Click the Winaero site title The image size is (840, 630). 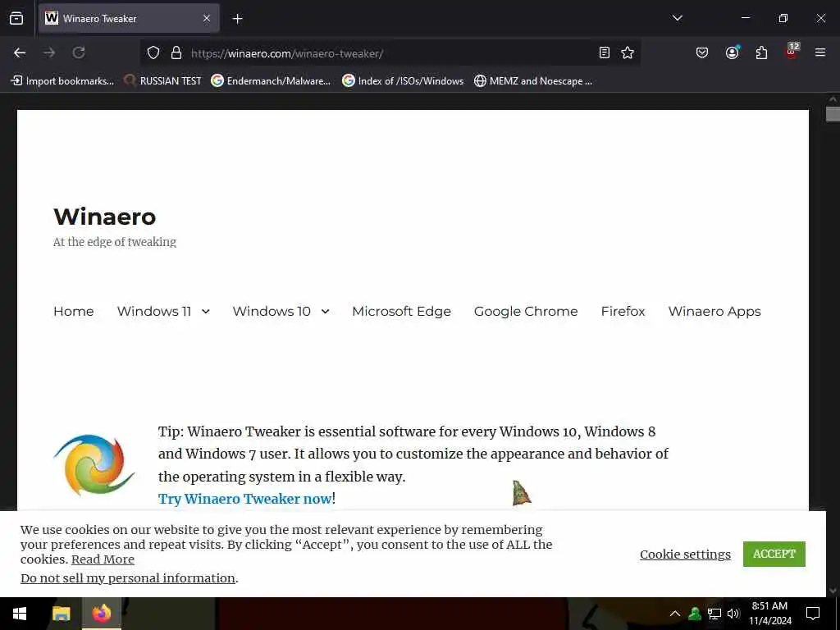pos(104,217)
